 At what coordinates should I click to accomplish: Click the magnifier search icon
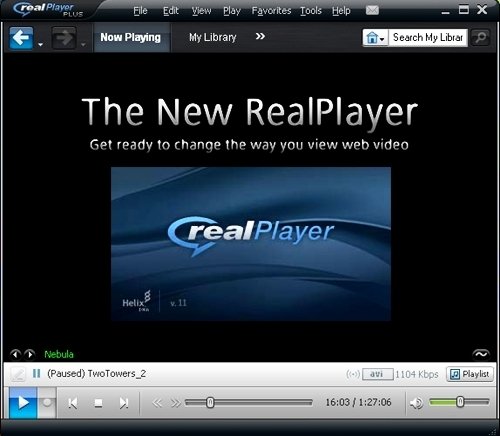coord(480,38)
